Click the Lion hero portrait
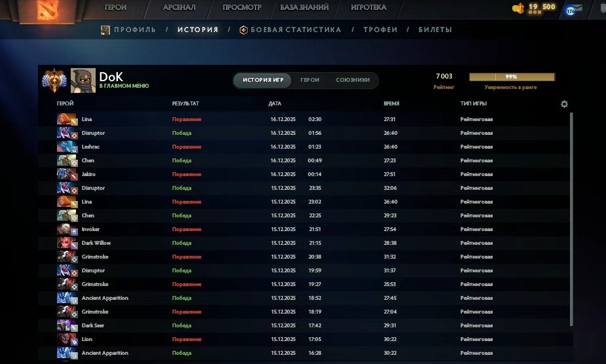Viewport: 606px width, 364px height. [67, 339]
